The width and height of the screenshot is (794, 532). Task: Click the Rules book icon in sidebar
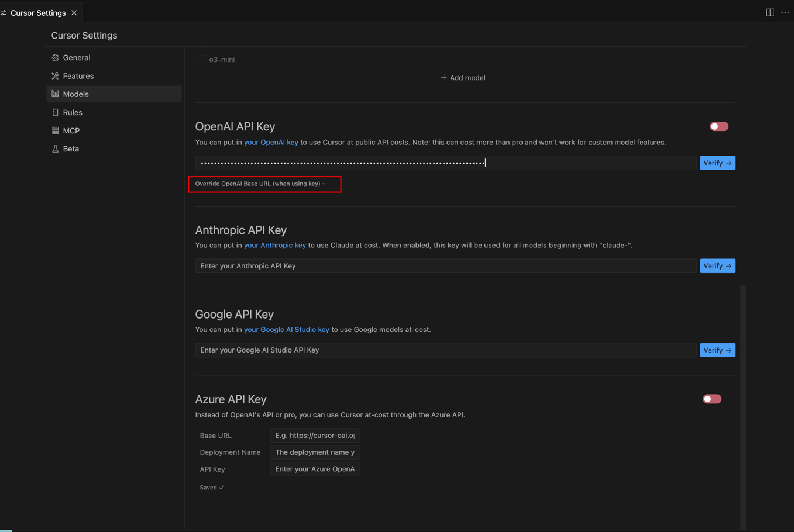(x=56, y=112)
